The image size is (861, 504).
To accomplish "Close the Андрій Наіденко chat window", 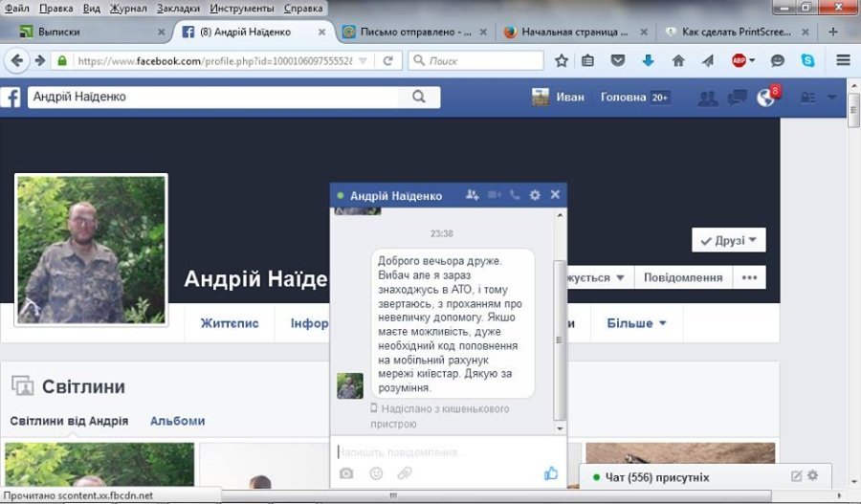I will tap(555, 195).
